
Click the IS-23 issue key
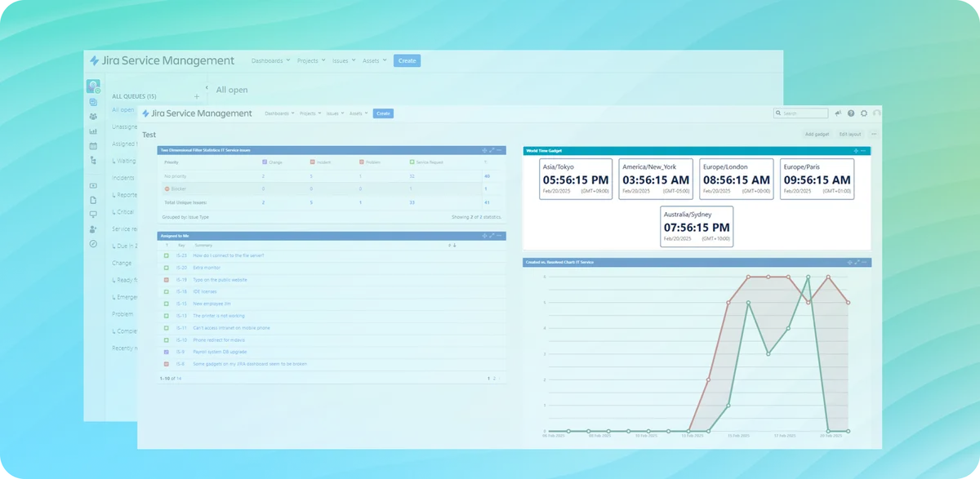point(182,255)
